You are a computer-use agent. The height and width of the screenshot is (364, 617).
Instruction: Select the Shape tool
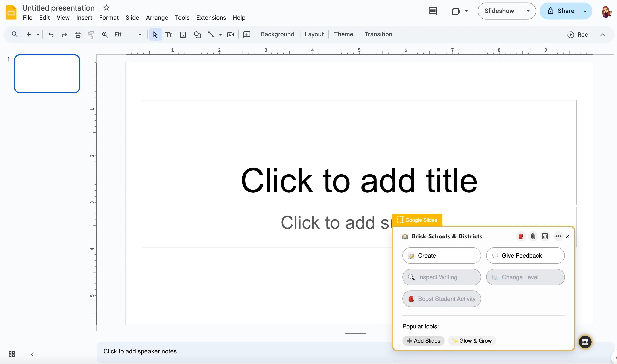(197, 35)
